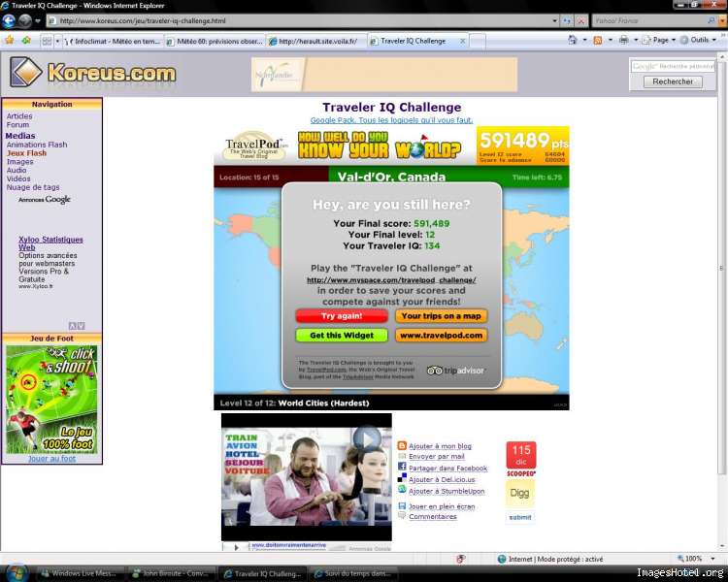Select the Traveler IQ Challenge tab

click(x=413, y=41)
